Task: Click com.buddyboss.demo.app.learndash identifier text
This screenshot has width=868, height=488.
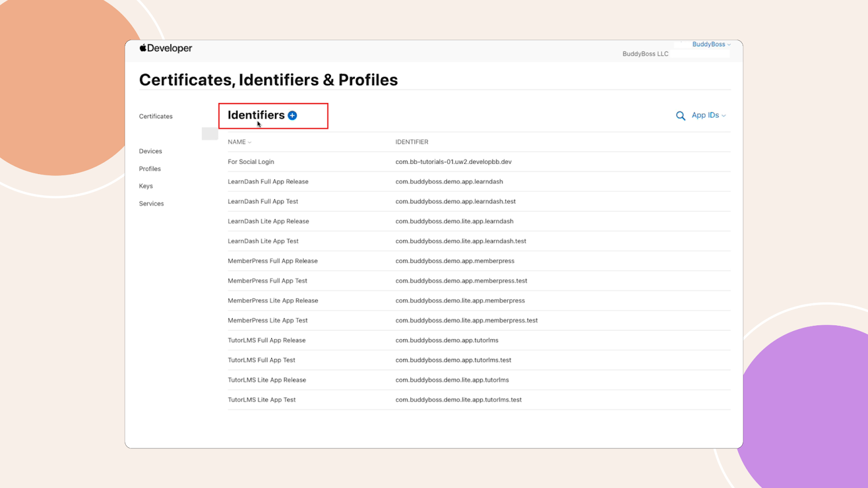Action: click(x=449, y=182)
